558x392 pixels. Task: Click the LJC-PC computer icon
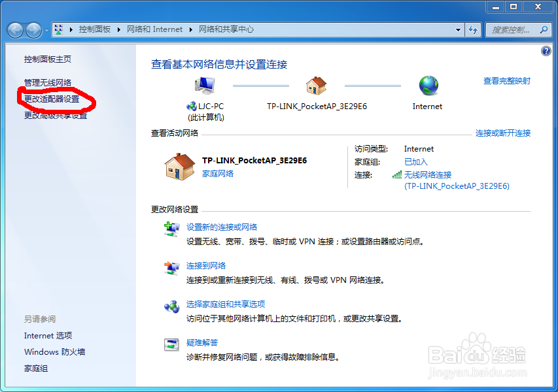[205, 86]
